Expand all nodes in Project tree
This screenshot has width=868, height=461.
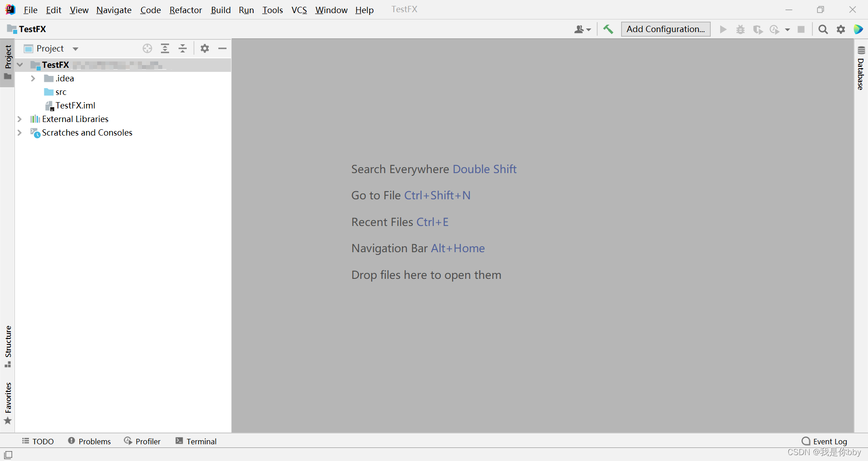point(165,48)
